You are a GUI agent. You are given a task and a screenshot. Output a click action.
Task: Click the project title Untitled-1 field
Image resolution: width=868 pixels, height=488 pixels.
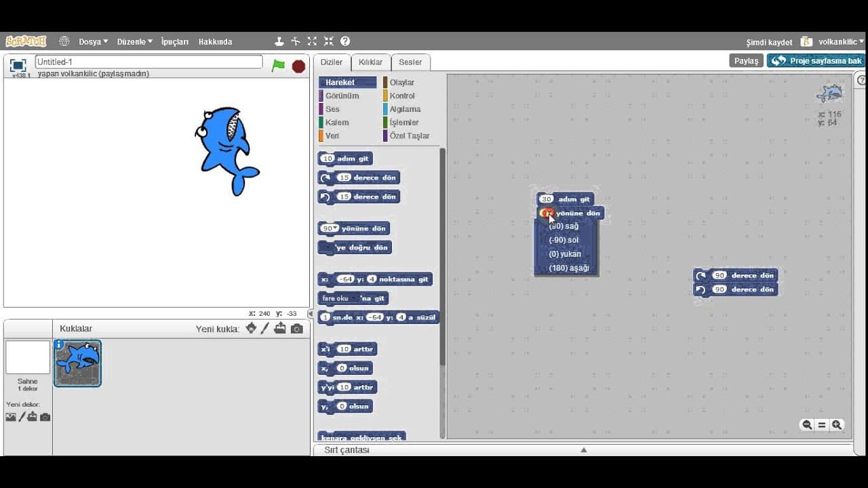click(x=149, y=62)
